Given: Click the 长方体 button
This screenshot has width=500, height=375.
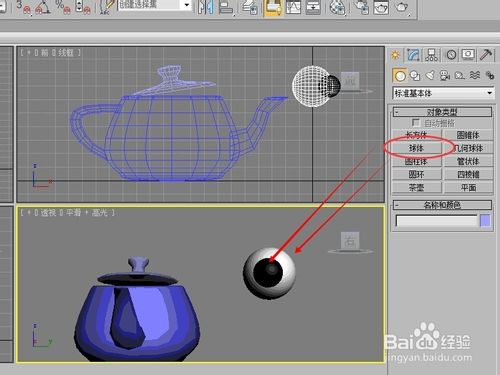Looking at the screenshot, I should pos(416,135).
